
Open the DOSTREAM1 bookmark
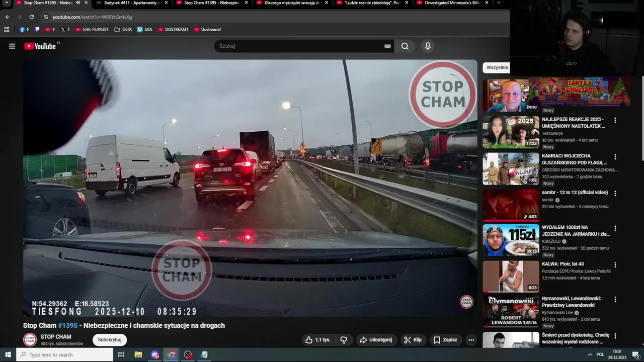173,30
